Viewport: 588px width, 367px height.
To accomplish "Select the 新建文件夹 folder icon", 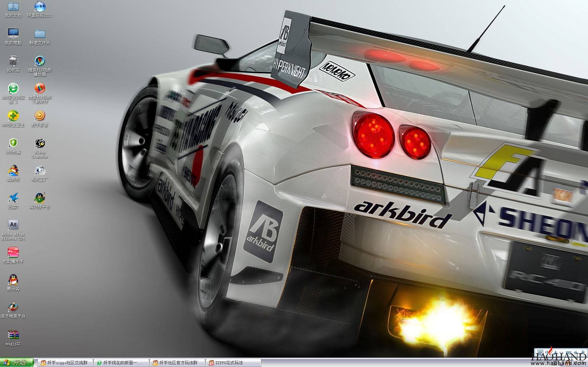I will tap(40, 36).
